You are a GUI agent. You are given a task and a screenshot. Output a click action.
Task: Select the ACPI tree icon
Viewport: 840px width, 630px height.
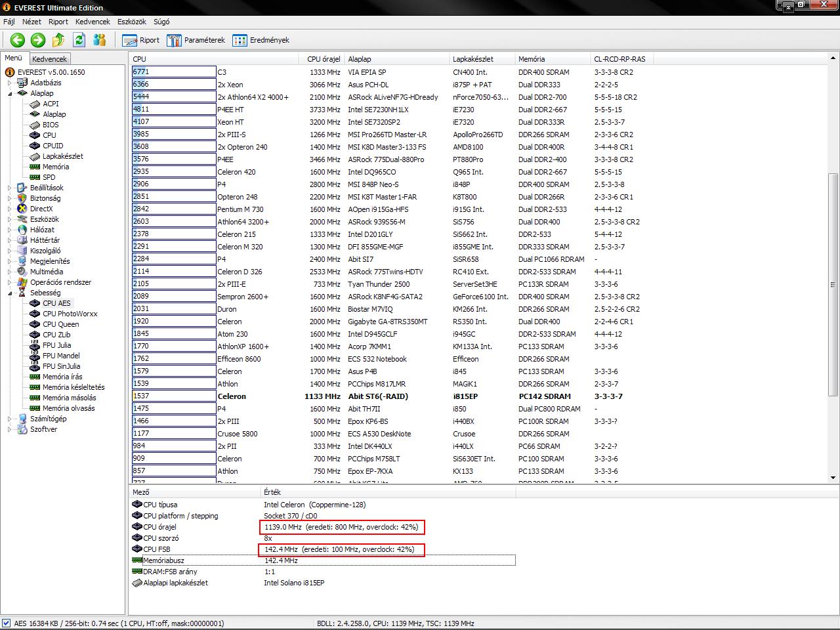(35, 104)
